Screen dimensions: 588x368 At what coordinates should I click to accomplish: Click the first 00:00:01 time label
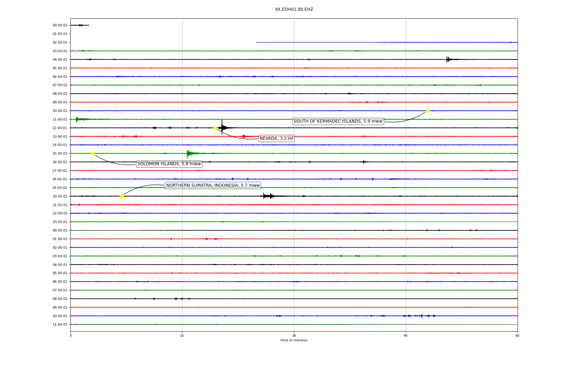[x=60, y=25]
